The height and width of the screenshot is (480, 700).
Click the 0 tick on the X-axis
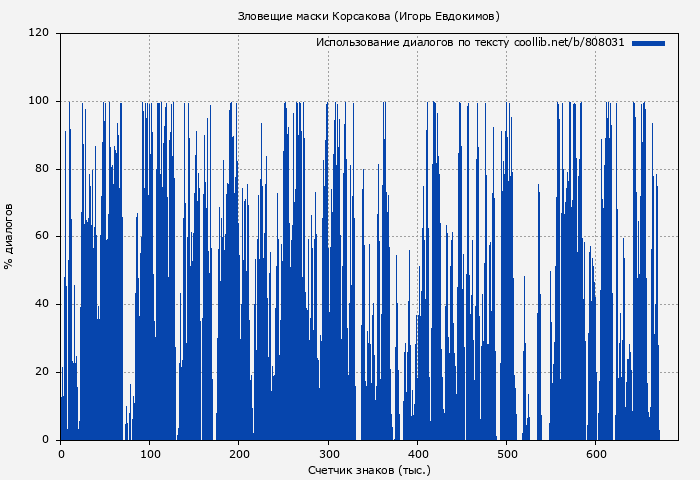(61, 453)
